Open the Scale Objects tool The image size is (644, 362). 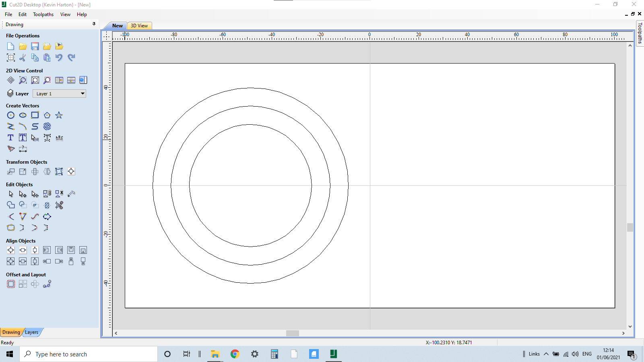pos(23,171)
